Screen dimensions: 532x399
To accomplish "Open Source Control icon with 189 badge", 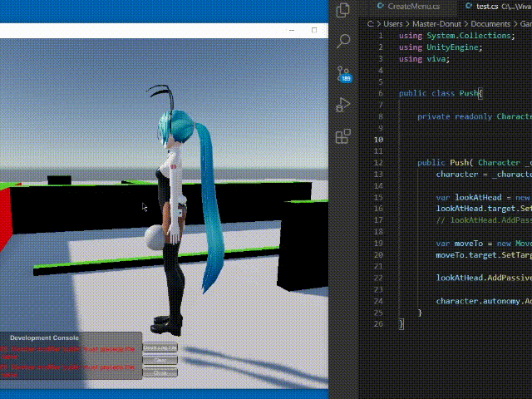I will (344, 74).
